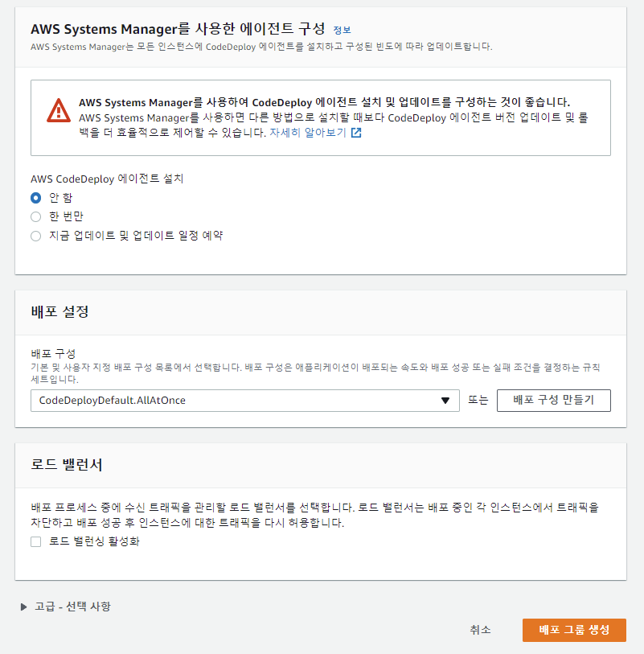Click the 배포 구성 만들기 button
The image size is (644, 654).
[553, 401]
